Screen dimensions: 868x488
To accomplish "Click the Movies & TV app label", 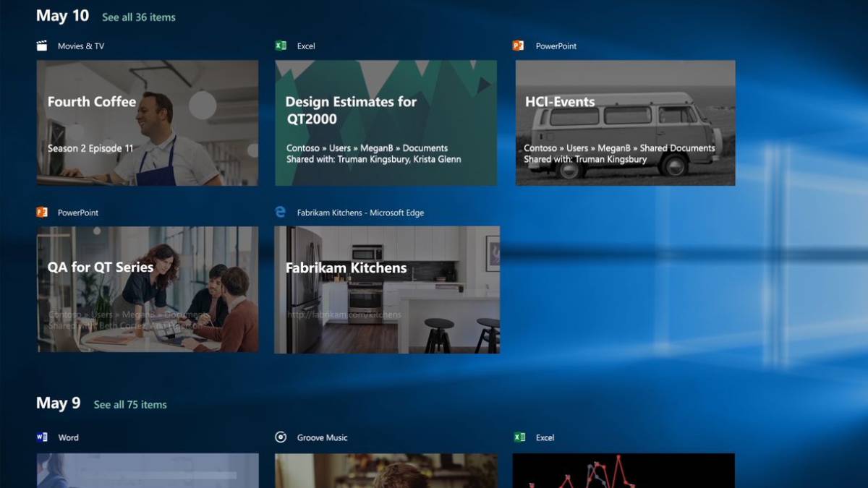I will (x=81, y=46).
